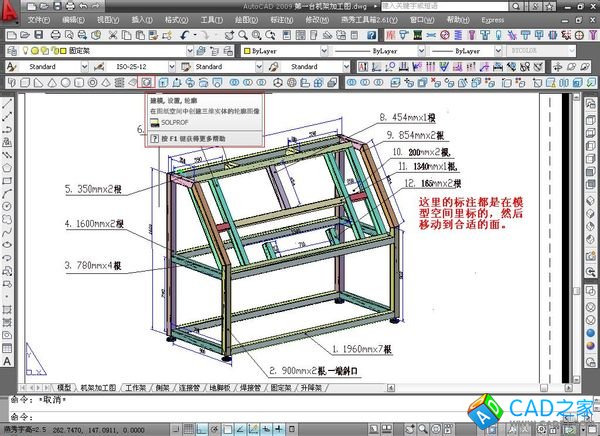Click the red AutoCAD application menu button

pos(11,11)
